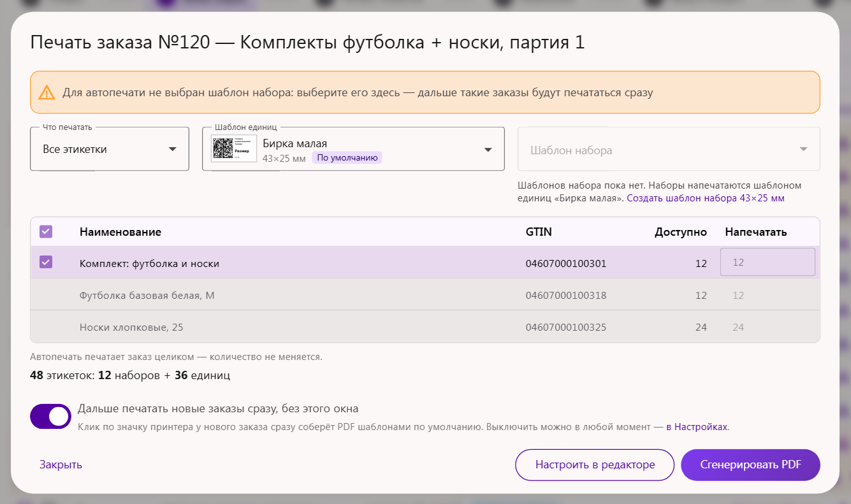Click GTIN 04607000100318
851x504 pixels.
tap(566, 295)
